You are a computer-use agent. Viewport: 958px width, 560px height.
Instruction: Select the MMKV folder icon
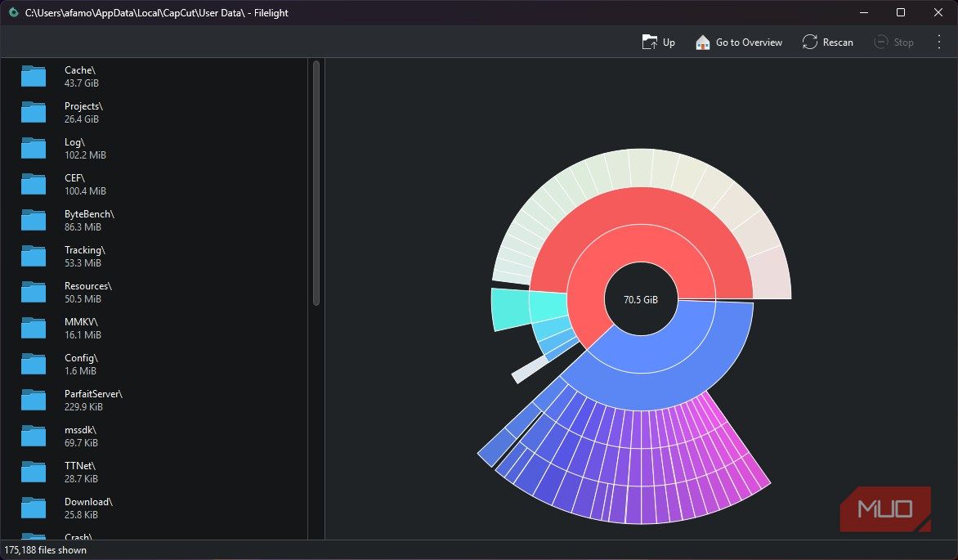[34, 329]
